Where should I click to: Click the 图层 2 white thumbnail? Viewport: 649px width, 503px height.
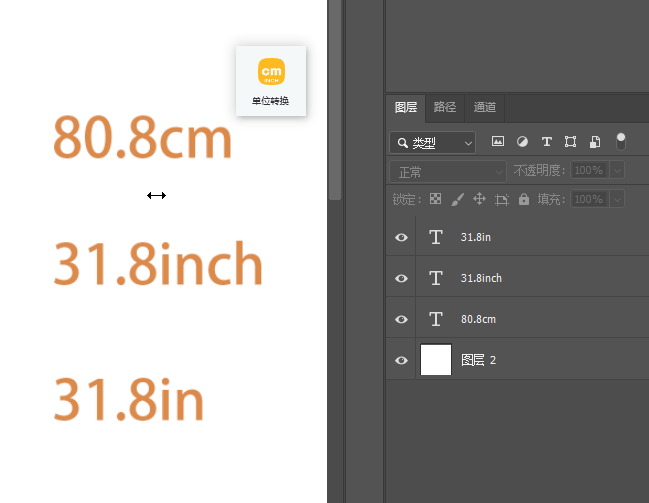(436, 360)
